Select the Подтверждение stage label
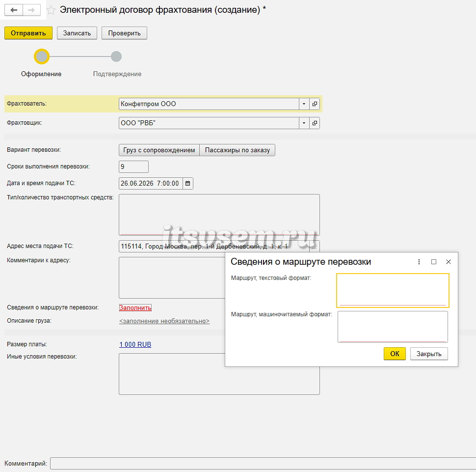This screenshot has height=472, width=476. click(117, 74)
